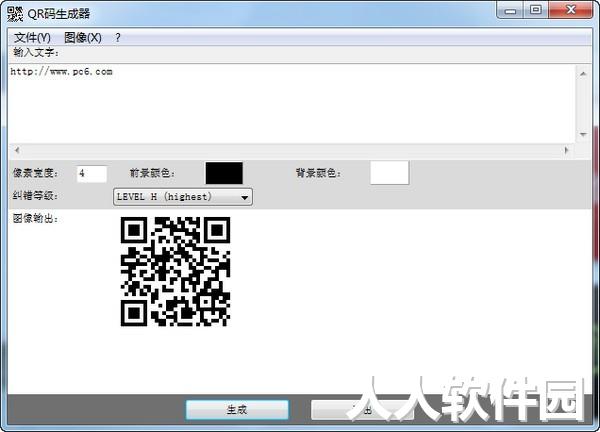
Task: Click the http://www.pc6.com text
Action: pos(62,72)
